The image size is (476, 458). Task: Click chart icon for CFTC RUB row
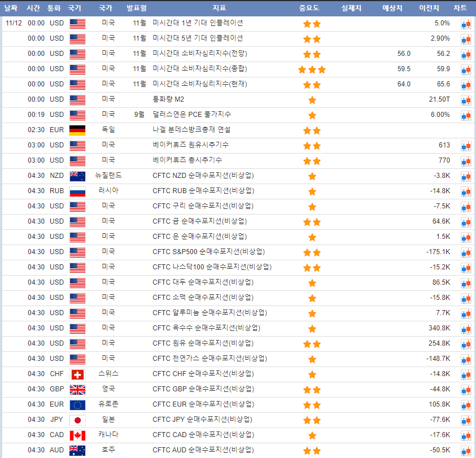pos(466,191)
